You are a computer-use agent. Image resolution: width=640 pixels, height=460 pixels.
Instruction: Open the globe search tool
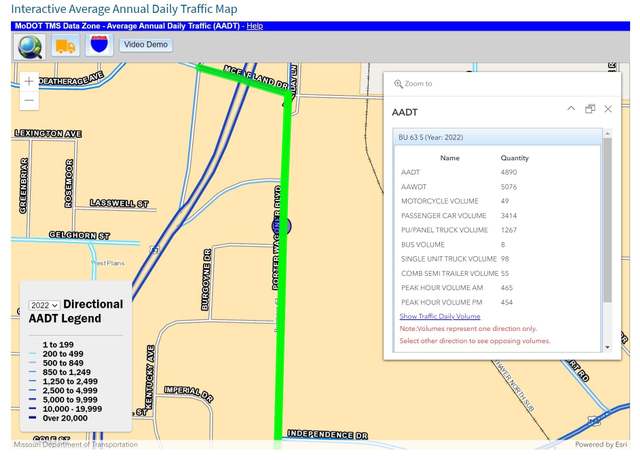point(29,47)
